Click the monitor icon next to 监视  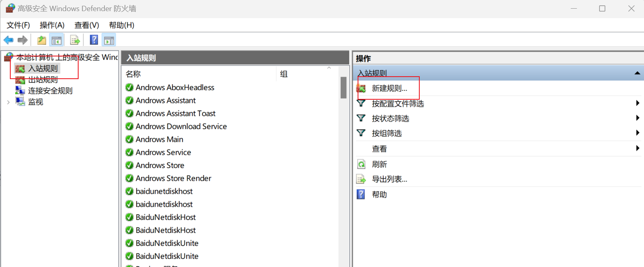(x=20, y=102)
